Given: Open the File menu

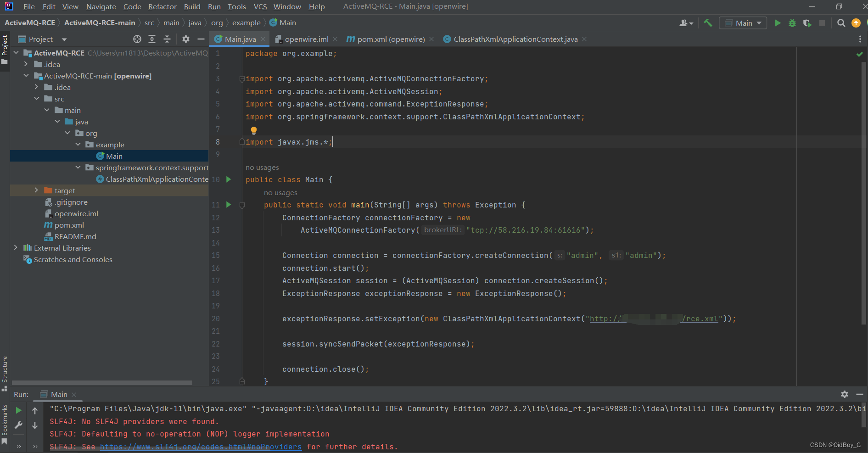Looking at the screenshot, I should [29, 6].
